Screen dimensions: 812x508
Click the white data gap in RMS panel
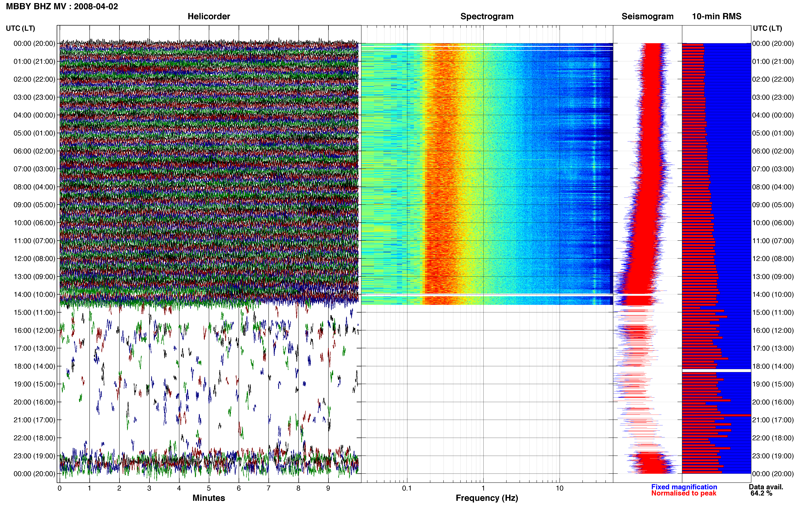716,371
